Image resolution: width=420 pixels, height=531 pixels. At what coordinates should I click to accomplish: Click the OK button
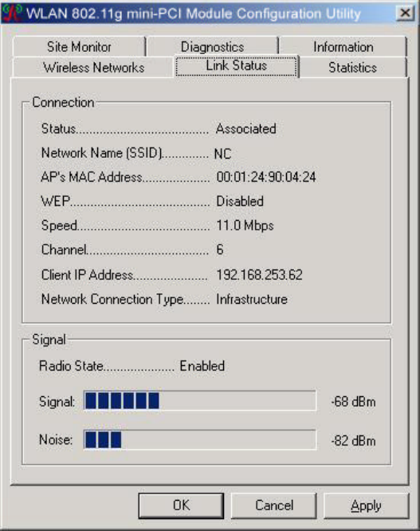(181, 505)
